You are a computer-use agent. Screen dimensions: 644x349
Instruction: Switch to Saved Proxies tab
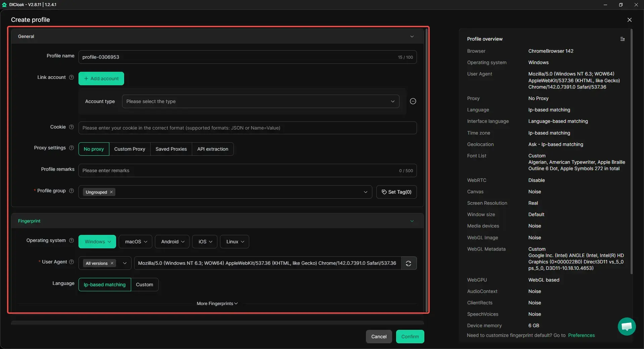[171, 149]
